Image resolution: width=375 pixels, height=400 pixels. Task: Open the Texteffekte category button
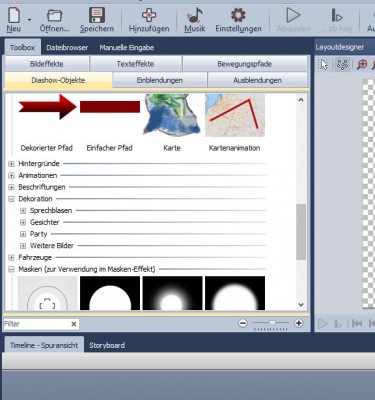(x=135, y=64)
